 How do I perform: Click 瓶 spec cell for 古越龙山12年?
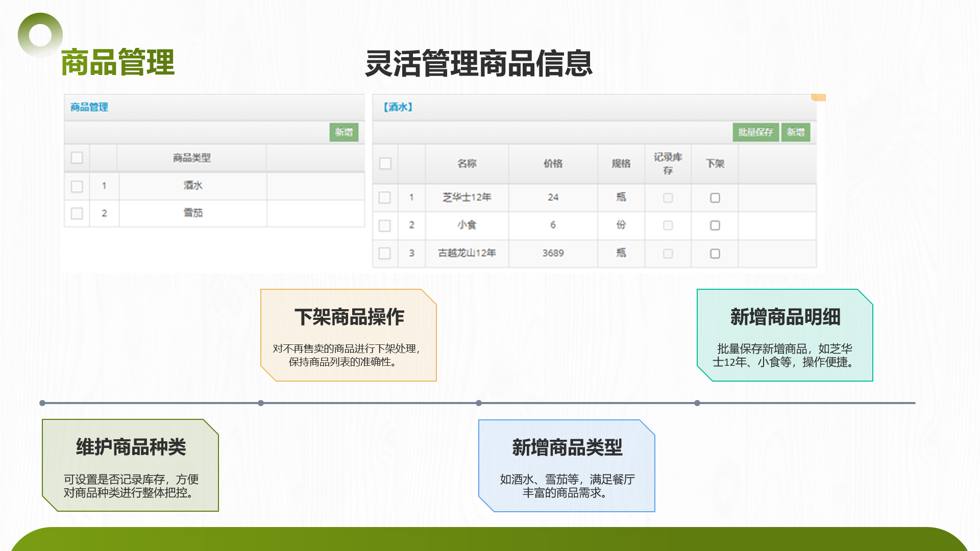[621, 253]
